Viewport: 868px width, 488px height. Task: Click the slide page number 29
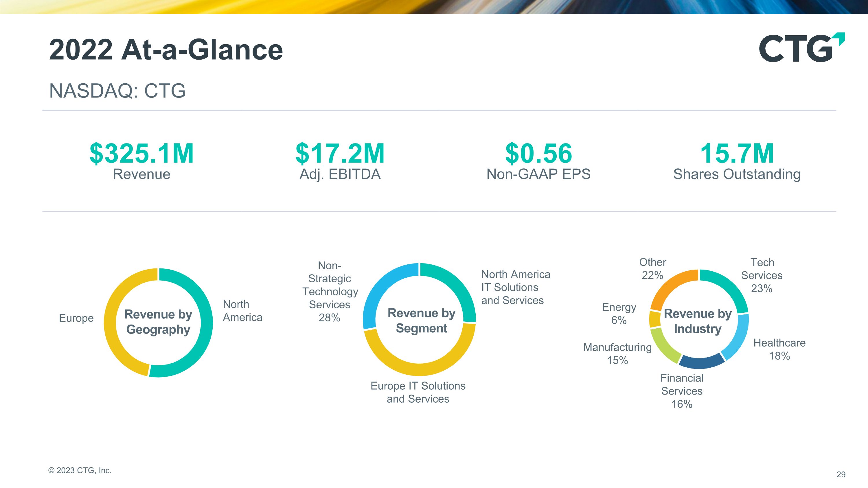841,474
